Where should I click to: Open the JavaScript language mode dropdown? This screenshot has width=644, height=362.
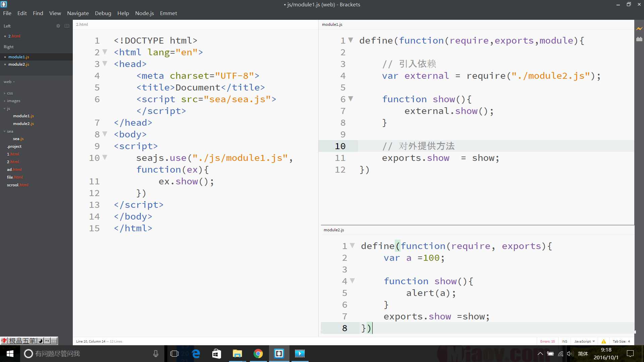[584, 341]
